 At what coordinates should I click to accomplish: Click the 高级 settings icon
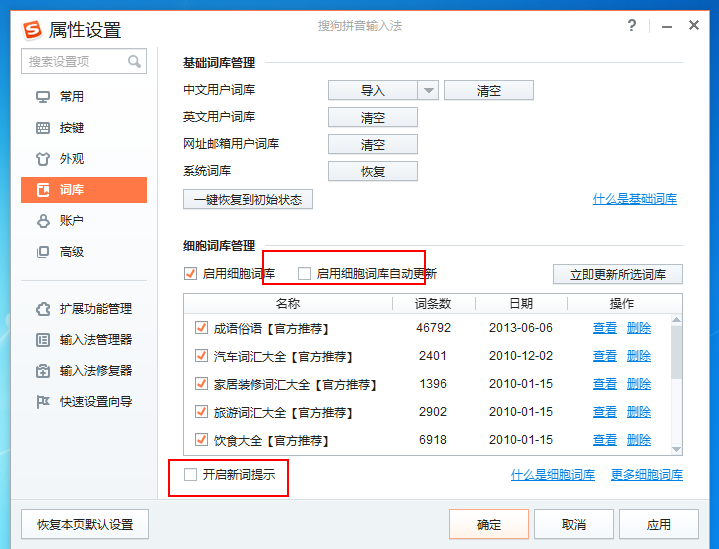point(43,252)
